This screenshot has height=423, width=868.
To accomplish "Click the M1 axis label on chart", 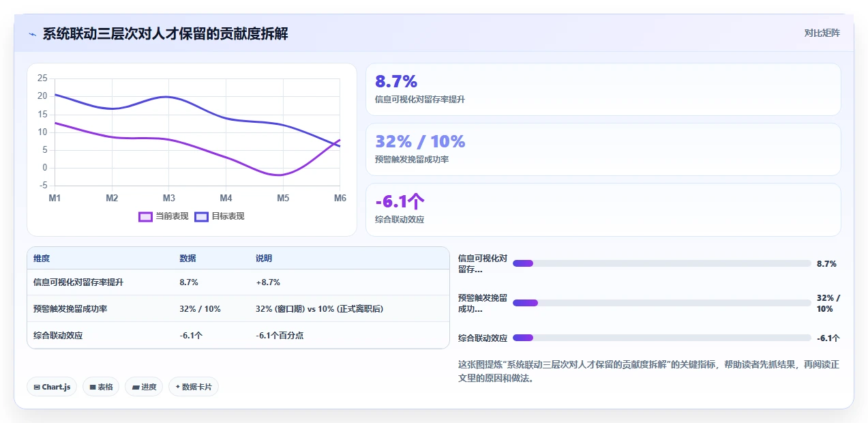I will [55, 198].
